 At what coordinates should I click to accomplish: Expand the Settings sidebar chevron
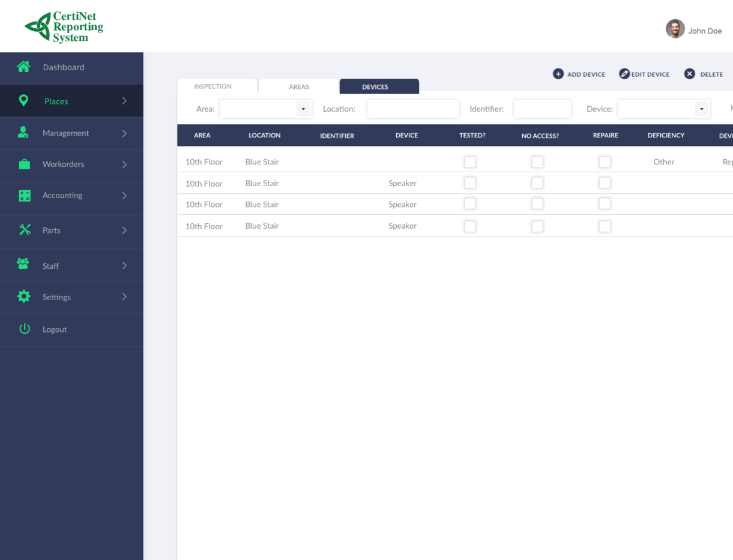124,296
